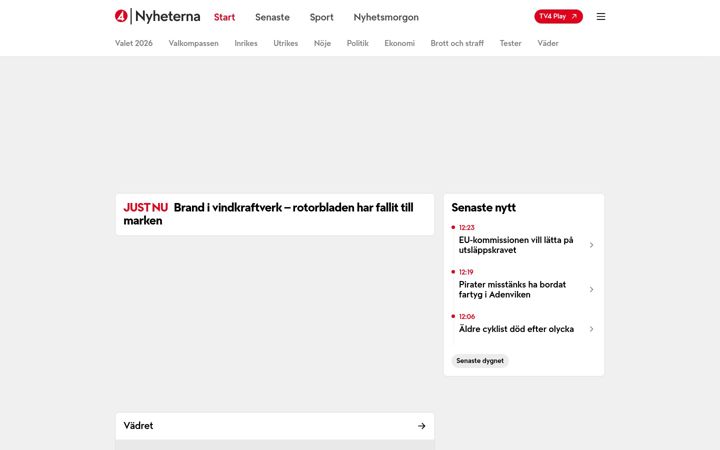Go to Ekonomi category
This screenshot has height=450, width=720.
399,43
